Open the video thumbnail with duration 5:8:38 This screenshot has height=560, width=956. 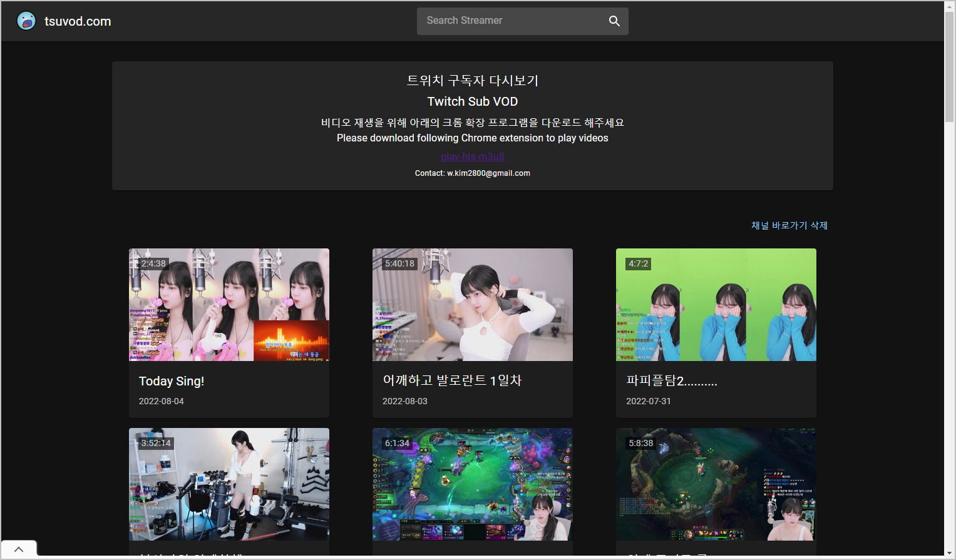pyautogui.click(x=716, y=484)
